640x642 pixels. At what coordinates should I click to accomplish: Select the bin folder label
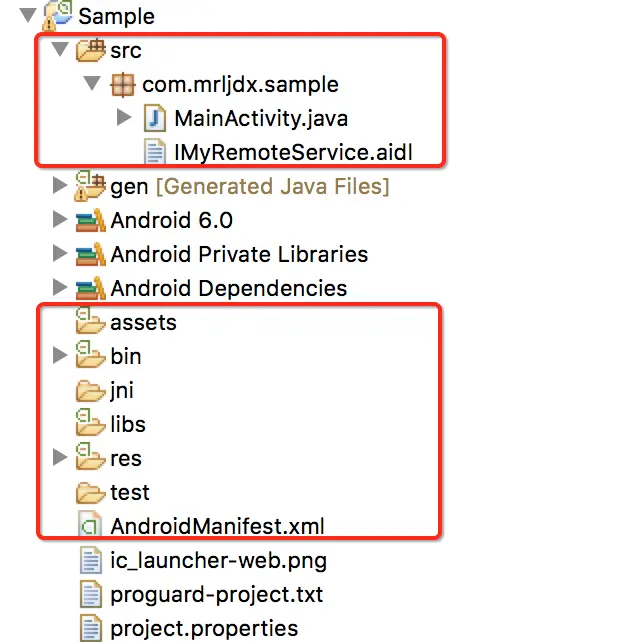coord(126,356)
